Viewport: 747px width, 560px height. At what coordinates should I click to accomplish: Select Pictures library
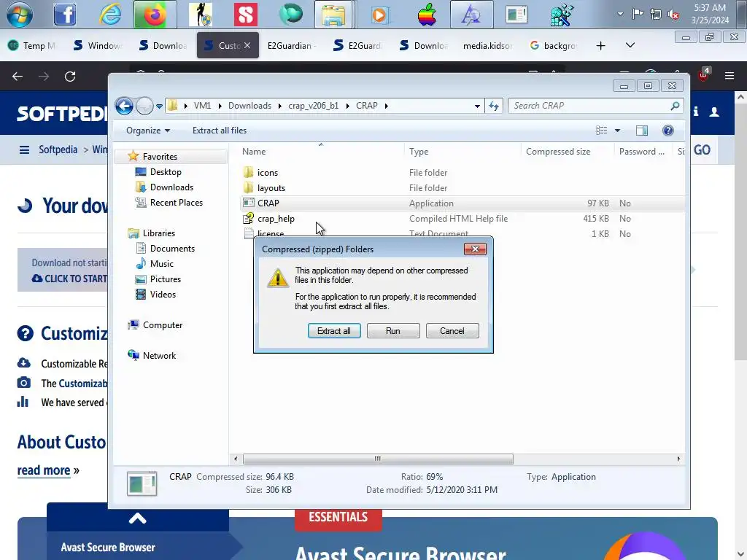(166, 279)
